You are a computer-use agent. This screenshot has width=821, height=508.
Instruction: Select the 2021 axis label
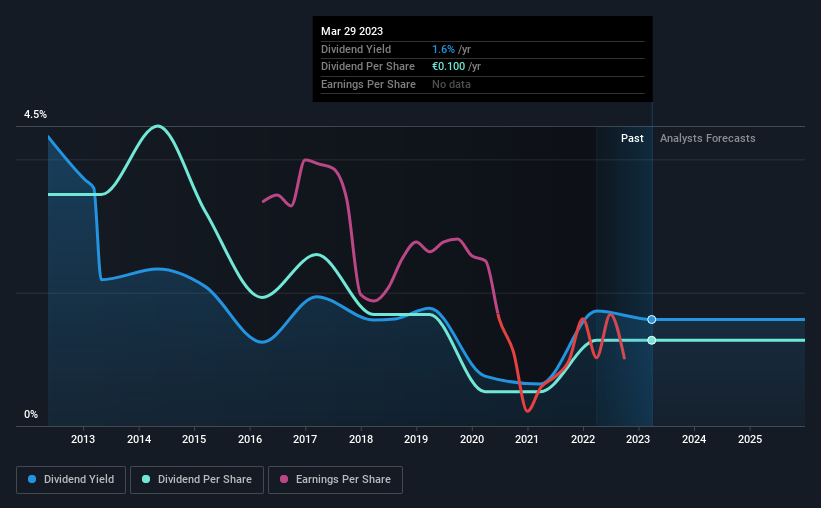click(x=527, y=439)
